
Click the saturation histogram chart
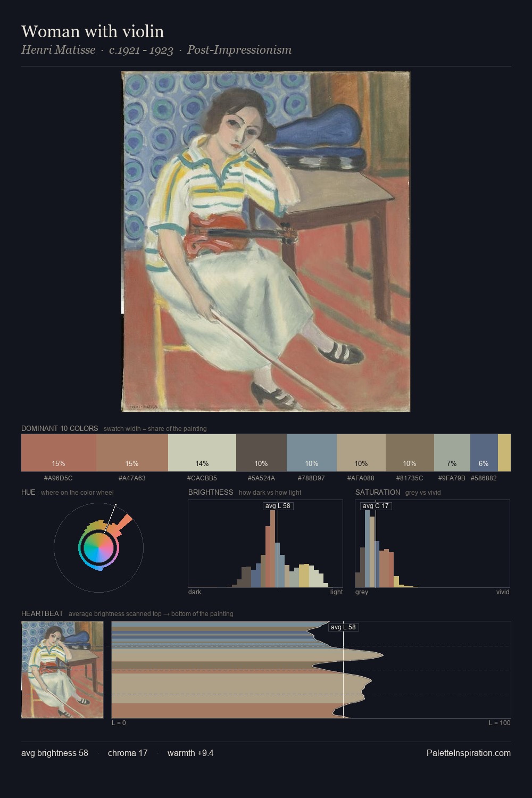tap(433, 544)
